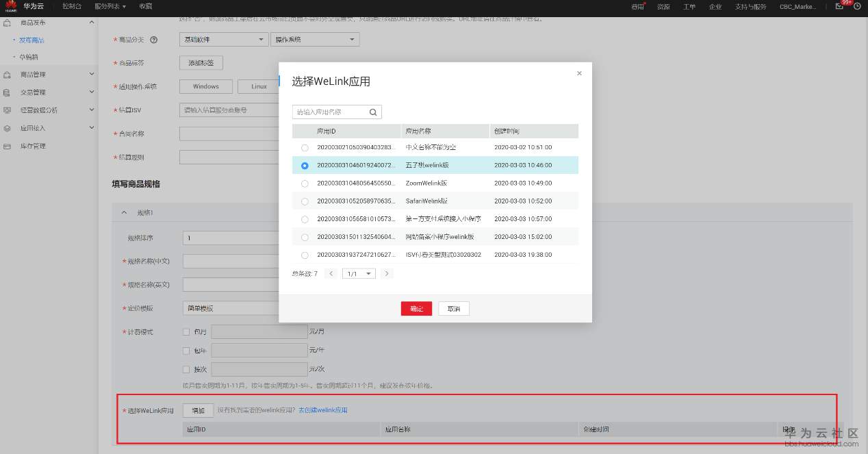The width and height of the screenshot is (868, 454).
Task: Open 支持与服务 in top bar
Action: 751,6
